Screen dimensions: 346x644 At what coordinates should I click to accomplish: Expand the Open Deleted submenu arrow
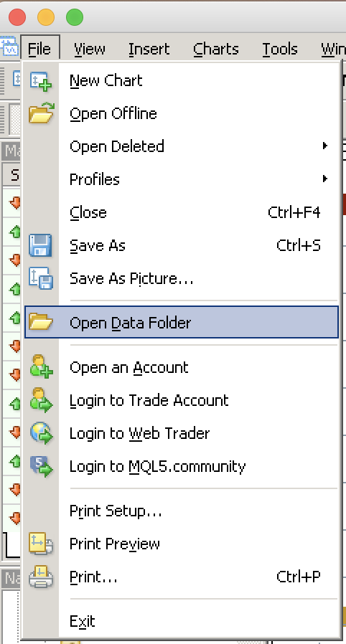(325, 146)
